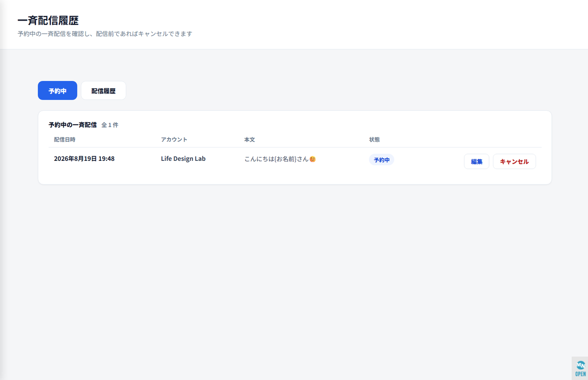This screenshot has height=380, width=588.
Task: Click the 一斉配信履歴 page title
Action: pos(48,21)
